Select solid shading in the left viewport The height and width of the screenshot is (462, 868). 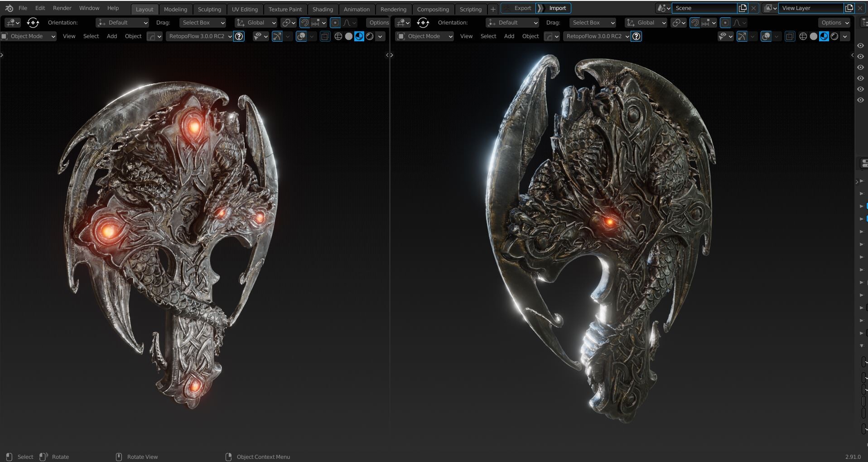coord(348,36)
